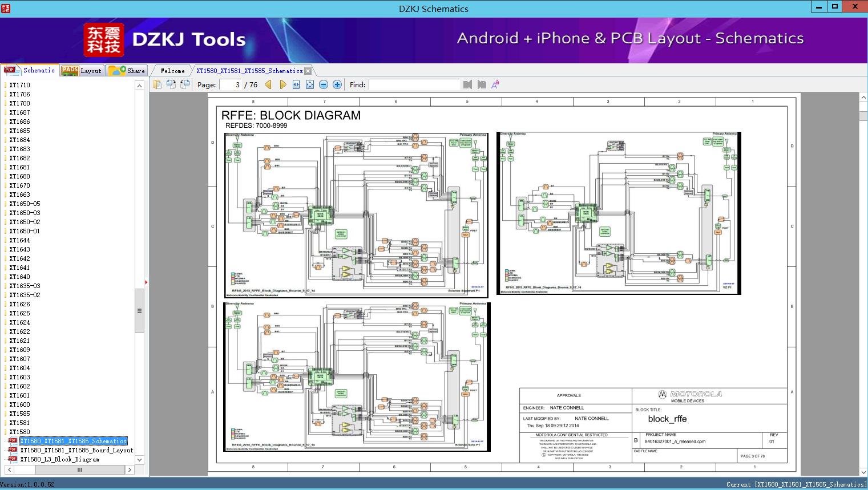Select XT1650-01 in the model tree

click(25, 231)
